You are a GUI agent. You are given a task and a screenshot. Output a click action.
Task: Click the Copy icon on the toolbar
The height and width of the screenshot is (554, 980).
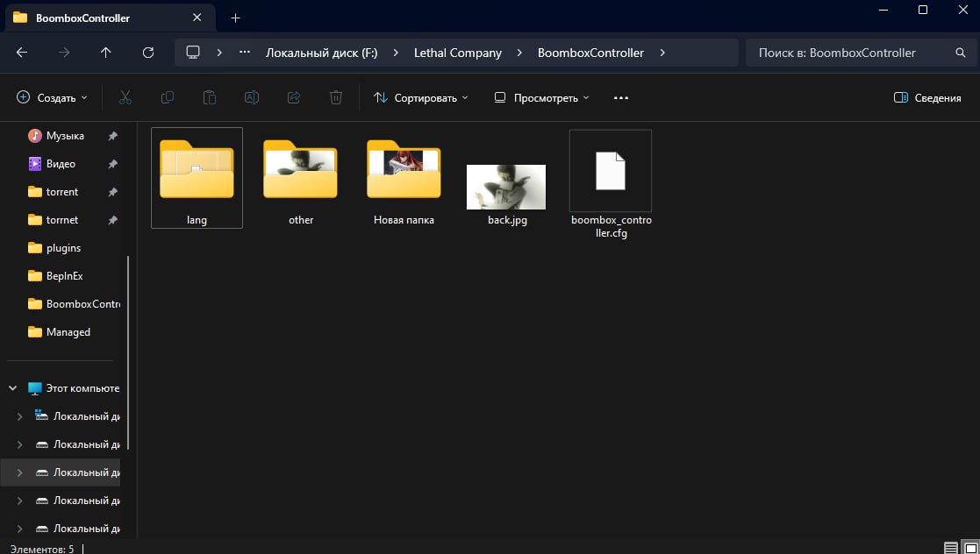click(167, 97)
